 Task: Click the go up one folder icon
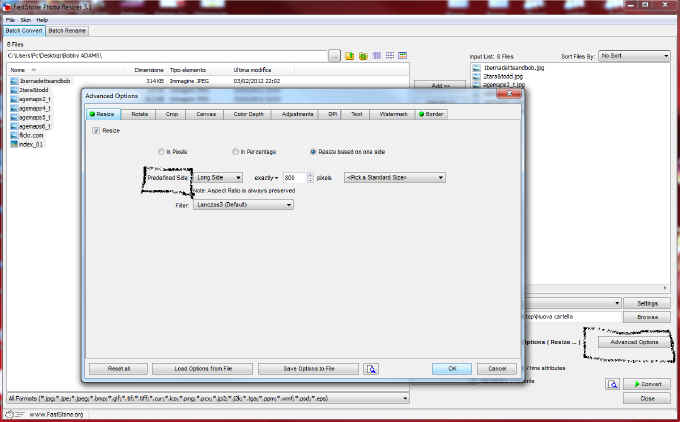[350, 56]
